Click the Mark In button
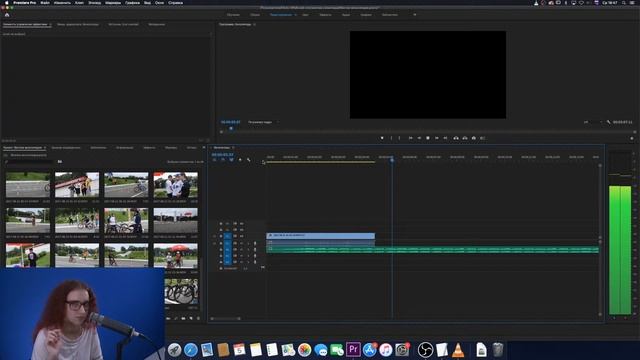Screen dimensions: 640x360 (391, 138)
